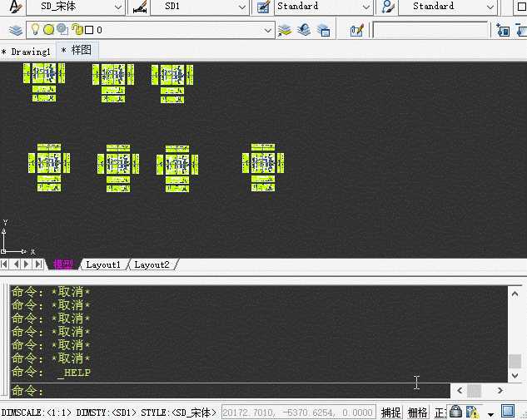
Task: Toggle viewport freeze icon for layer 0
Action: pos(62,30)
